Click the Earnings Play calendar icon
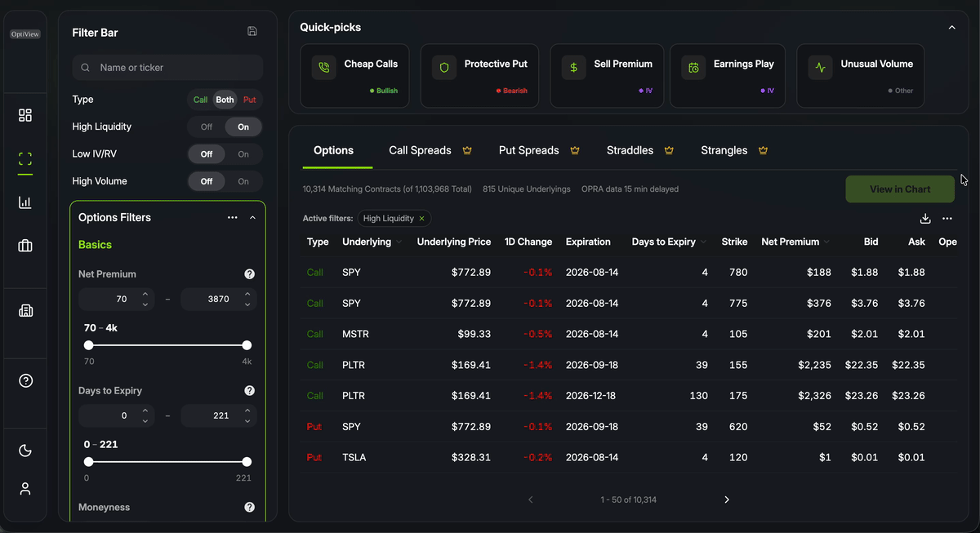The width and height of the screenshot is (980, 533). tap(693, 68)
